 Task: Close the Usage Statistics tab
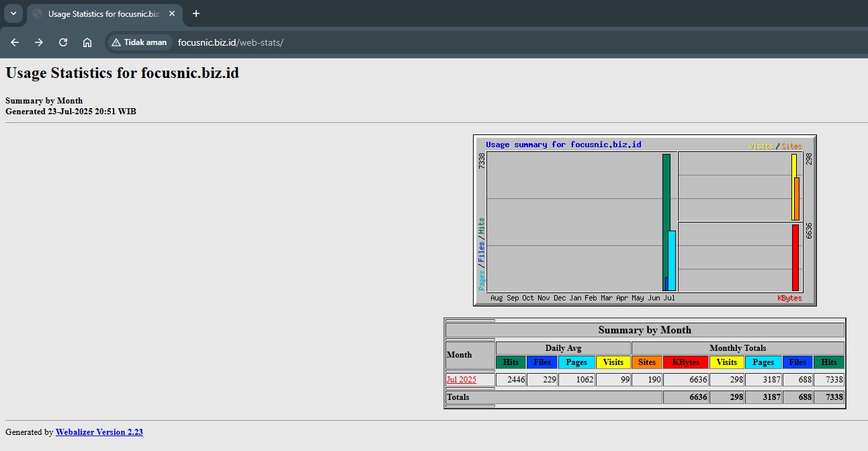[172, 13]
